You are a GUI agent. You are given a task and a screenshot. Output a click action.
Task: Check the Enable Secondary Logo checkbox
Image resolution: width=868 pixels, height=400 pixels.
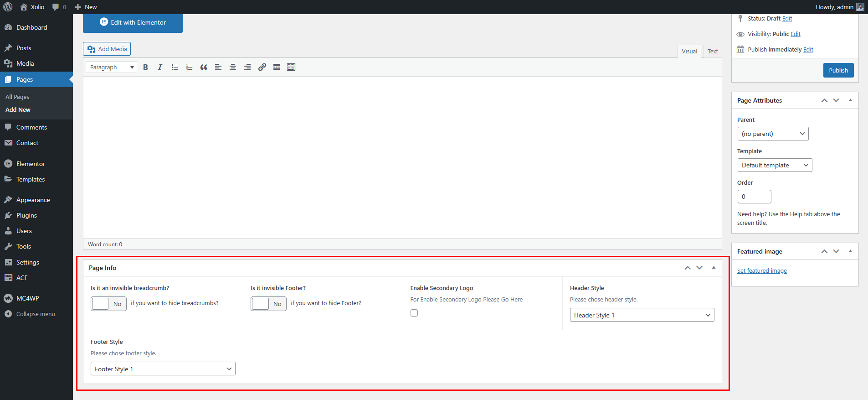(x=414, y=313)
